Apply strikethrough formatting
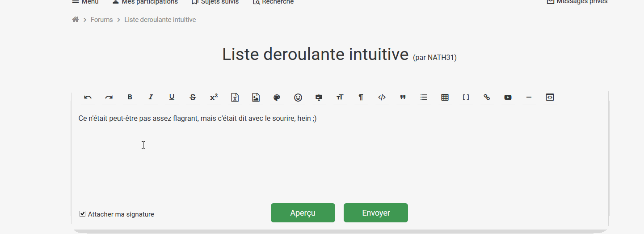The height and width of the screenshot is (234, 644). tap(193, 98)
